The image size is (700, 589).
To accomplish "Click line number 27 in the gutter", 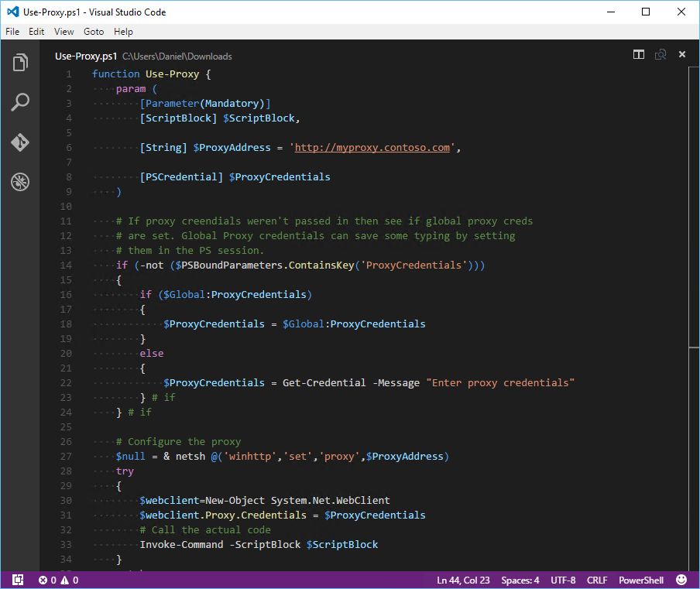I will click(x=66, y=457).
